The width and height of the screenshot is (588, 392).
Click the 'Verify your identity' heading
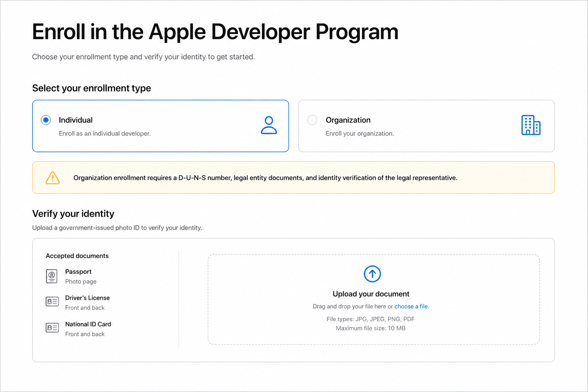point(73,214)
